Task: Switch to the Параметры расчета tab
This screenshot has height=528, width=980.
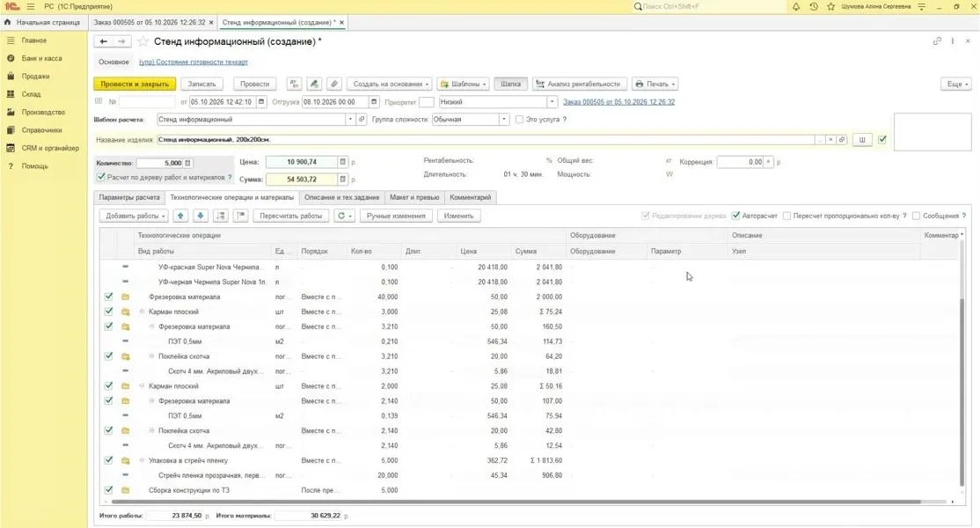Action: coord(129,197)
